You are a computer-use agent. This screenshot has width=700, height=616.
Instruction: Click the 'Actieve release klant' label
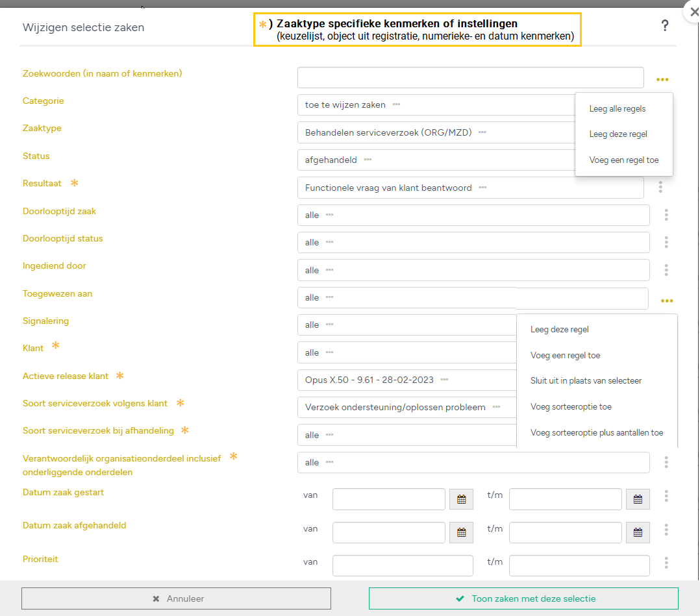pos(66,376)
